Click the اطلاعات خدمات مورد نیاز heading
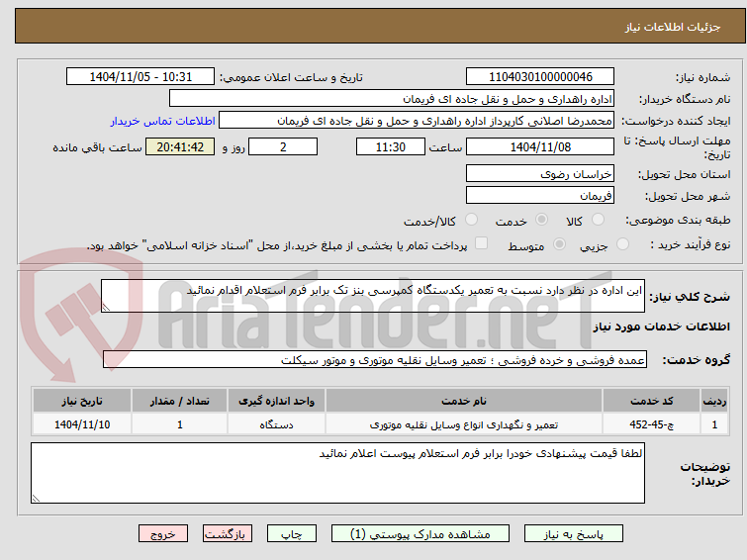 661,327
